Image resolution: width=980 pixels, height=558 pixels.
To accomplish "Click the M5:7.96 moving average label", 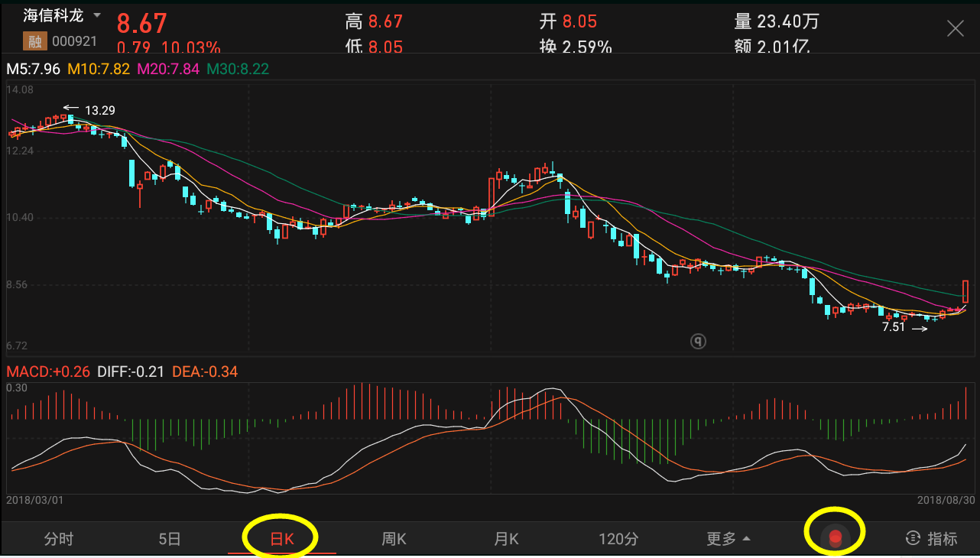I will [x=34, y=69].
